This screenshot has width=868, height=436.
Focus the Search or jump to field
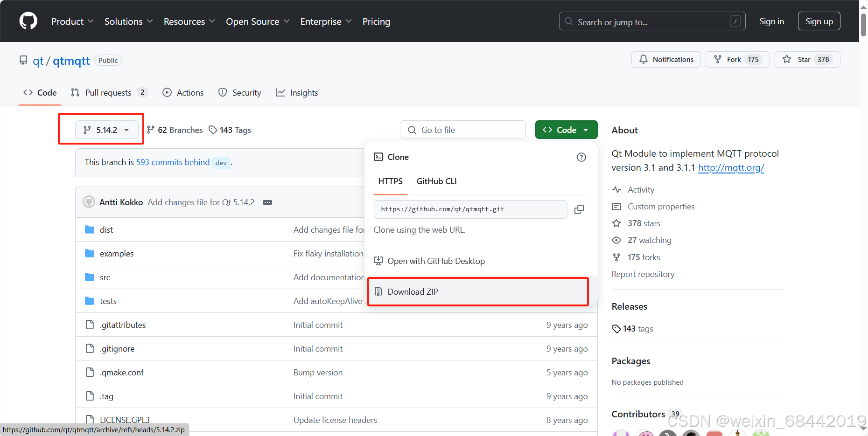pyautogui.click(x=652, y=21)
